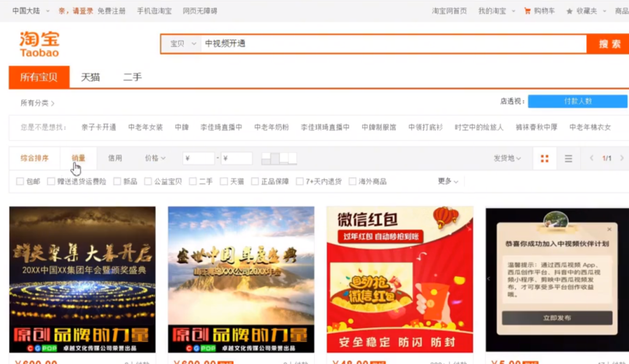Click suggestion 中领打底衫
Image resolution: width=629 pixels, height=364 pixels.
click(x=425, y=127)
